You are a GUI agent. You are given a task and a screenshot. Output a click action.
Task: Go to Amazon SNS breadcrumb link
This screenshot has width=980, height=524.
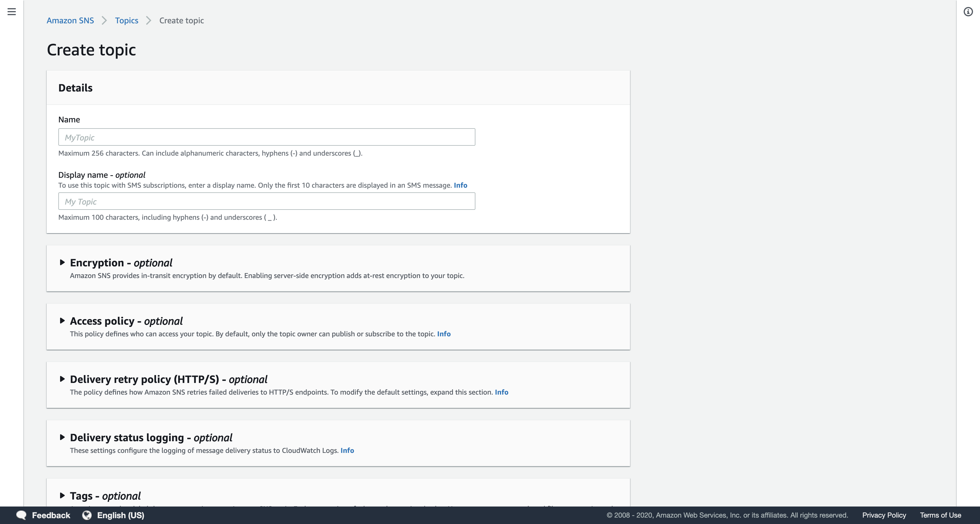pos(70,20)
